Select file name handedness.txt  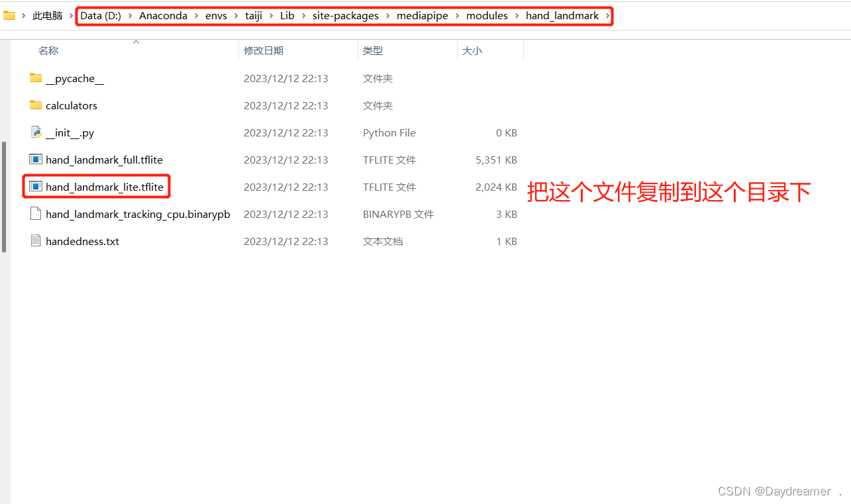82,241
